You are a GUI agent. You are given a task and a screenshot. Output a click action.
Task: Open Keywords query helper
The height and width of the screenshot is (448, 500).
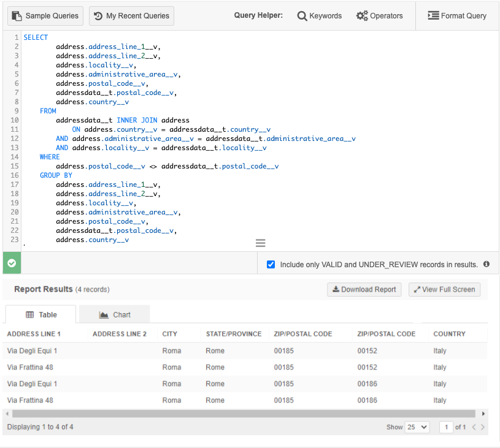point(320,16)
